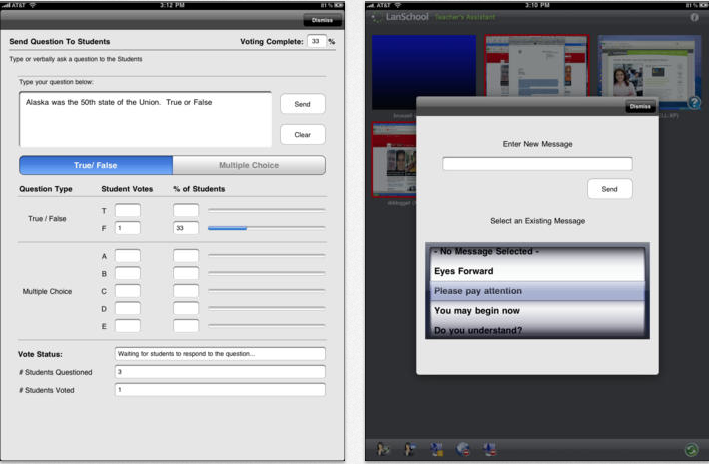Click the question text box

(146, 119)
